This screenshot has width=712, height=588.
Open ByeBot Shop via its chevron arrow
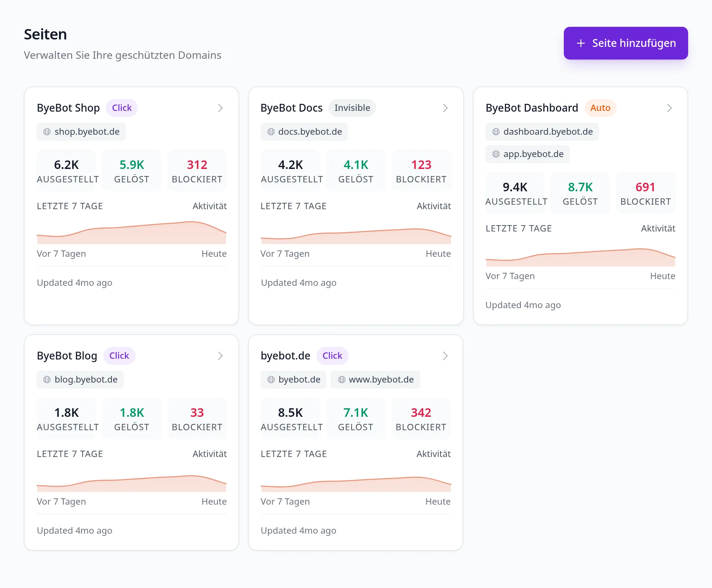coord(220,108)
